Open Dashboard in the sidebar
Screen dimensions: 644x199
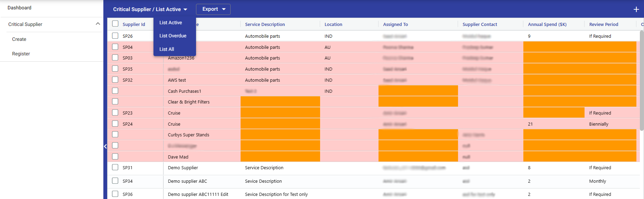click(x=19, y=8)
